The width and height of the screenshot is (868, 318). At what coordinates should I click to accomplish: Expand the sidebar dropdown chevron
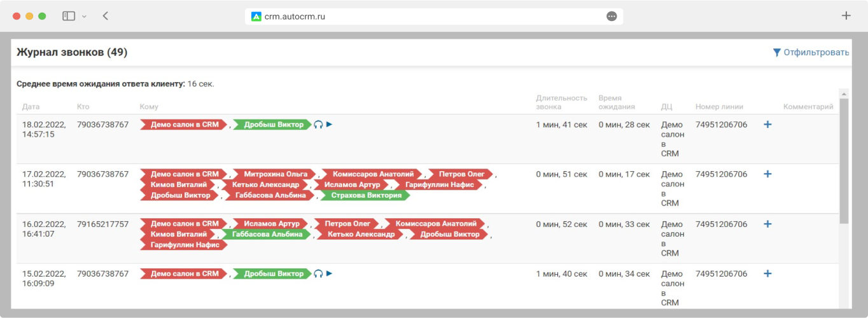point(84,17)
